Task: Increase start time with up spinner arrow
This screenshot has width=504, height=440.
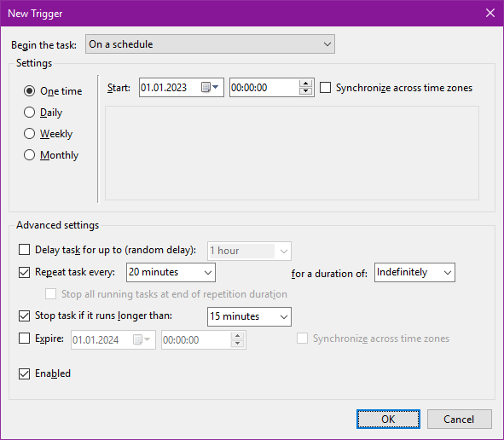Action: [305, 84]
